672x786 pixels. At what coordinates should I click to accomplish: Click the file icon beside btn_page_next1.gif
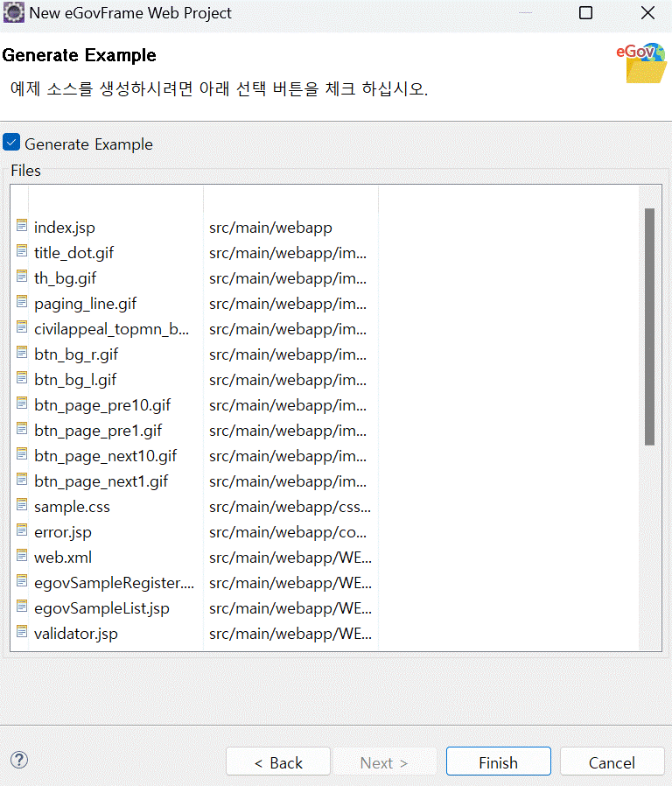click(x=22, y=480)
